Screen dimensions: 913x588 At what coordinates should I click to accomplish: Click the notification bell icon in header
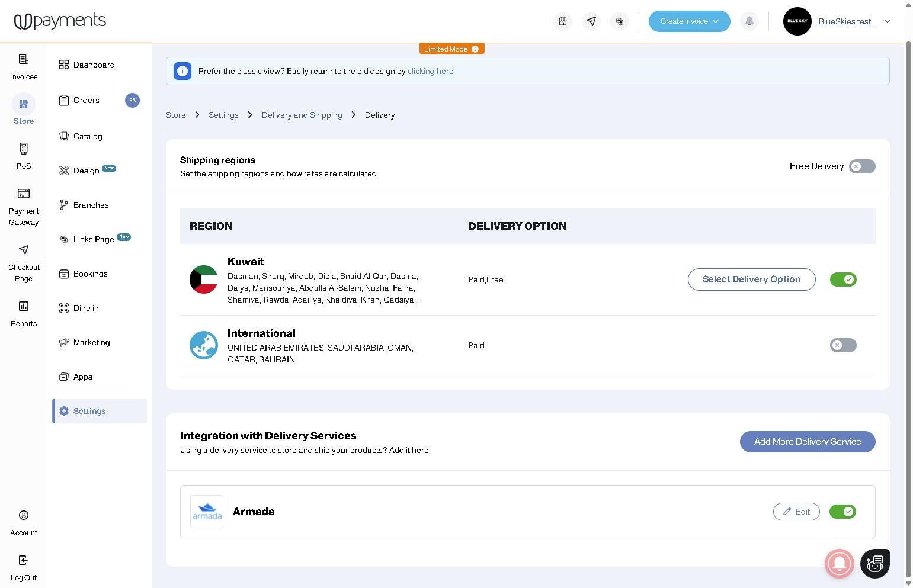point(749,21)
